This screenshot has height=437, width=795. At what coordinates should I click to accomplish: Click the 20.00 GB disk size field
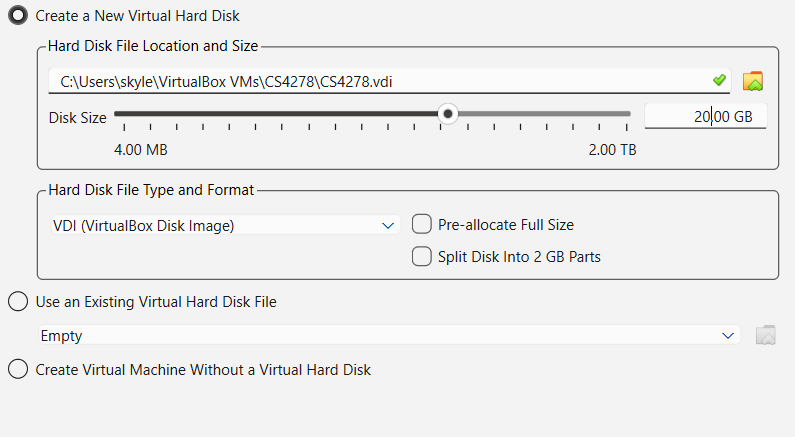coord(705,116)
